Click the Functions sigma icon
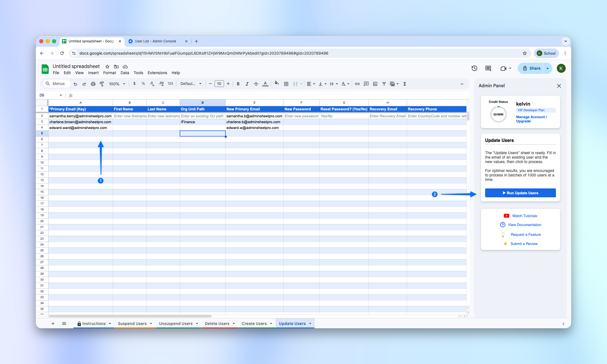607x364 pixels. point(405,84)
